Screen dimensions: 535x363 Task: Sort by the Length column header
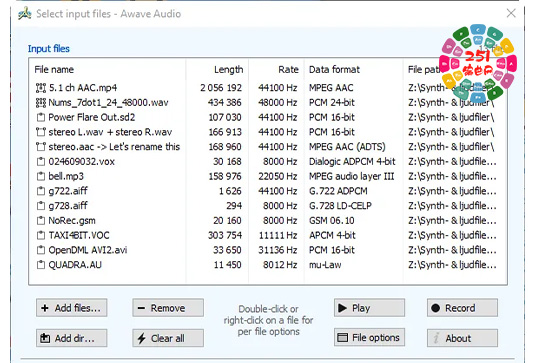pos(228,70)
